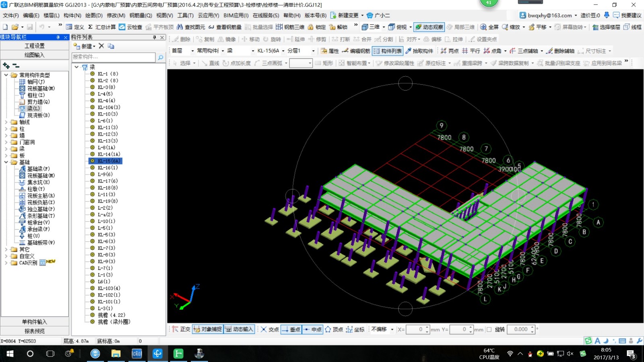Click the collapse-all minus icon in navigator
This screenshot has height=362, width=644.
click(16, 66)
